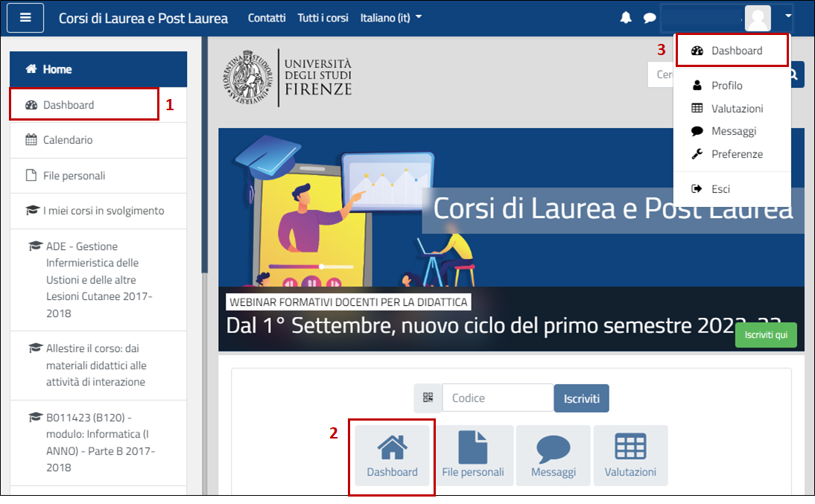The image size is (815, 504).
Task: Log out with Esci
Action: [x=720, y=189]
